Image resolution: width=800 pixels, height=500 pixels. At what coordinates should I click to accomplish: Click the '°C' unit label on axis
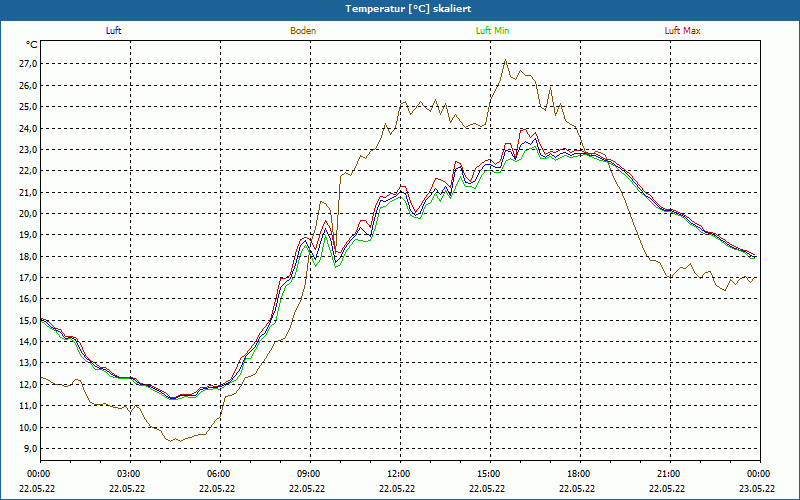32,45
